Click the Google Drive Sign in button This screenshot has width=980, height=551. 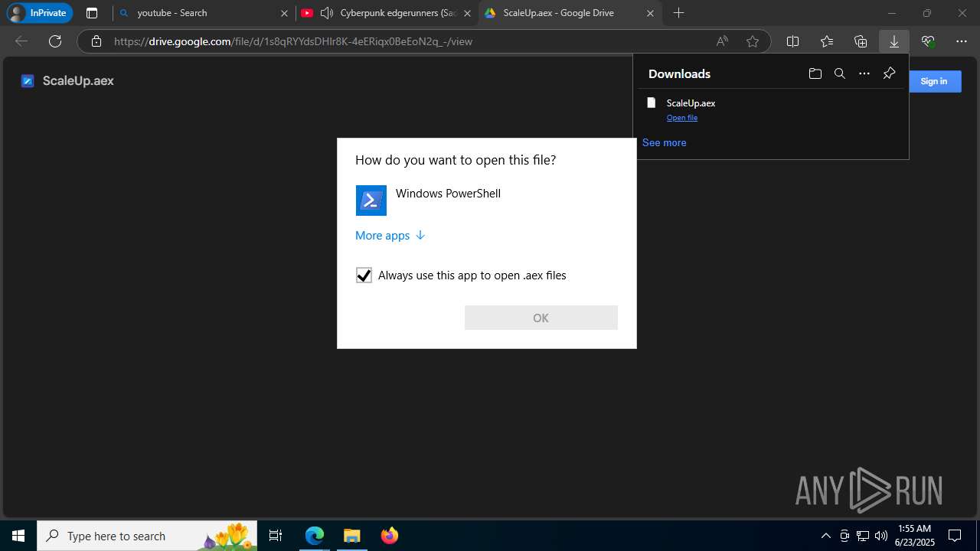click(933, 81)
